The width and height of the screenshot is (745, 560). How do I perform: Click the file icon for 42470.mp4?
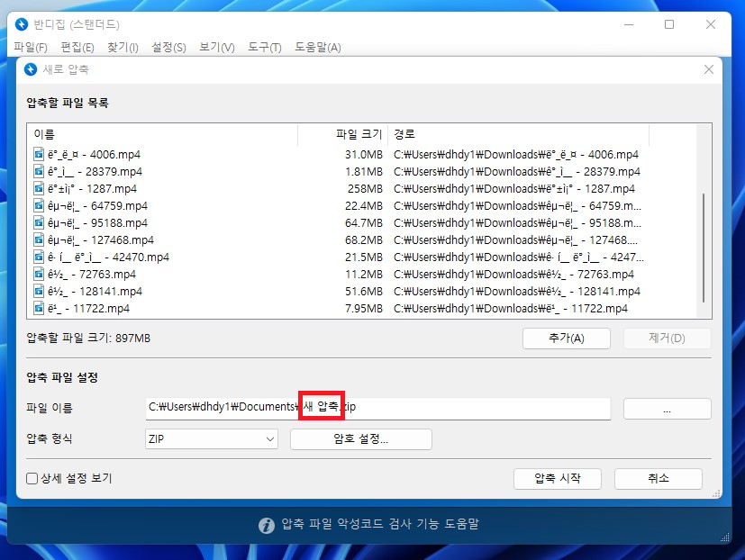(x=39, y=257)
